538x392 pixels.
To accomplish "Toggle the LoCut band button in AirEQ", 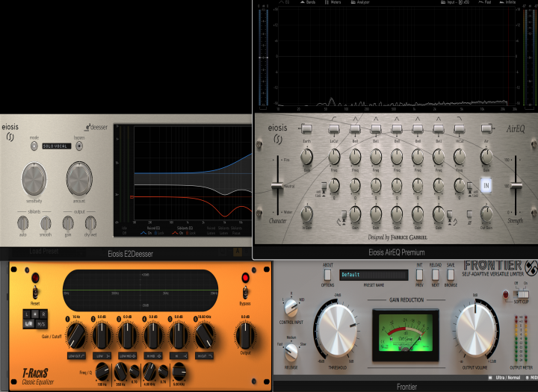I will click(334, 129).
